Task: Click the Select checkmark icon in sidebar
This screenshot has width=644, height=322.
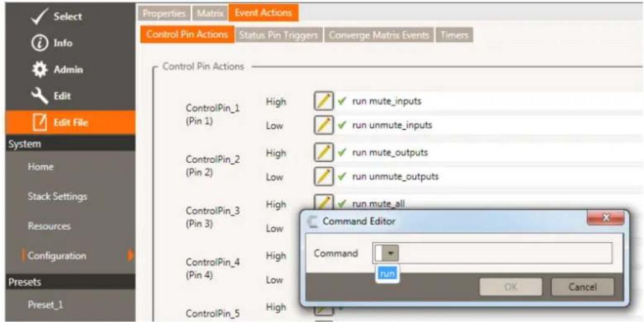Action: pos(40,17)
